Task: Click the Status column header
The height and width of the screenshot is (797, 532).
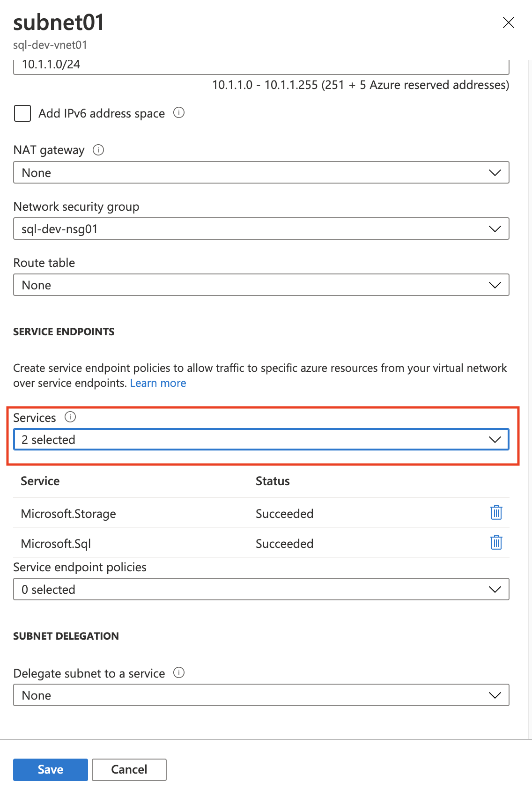Action: [x=273, y=481]
